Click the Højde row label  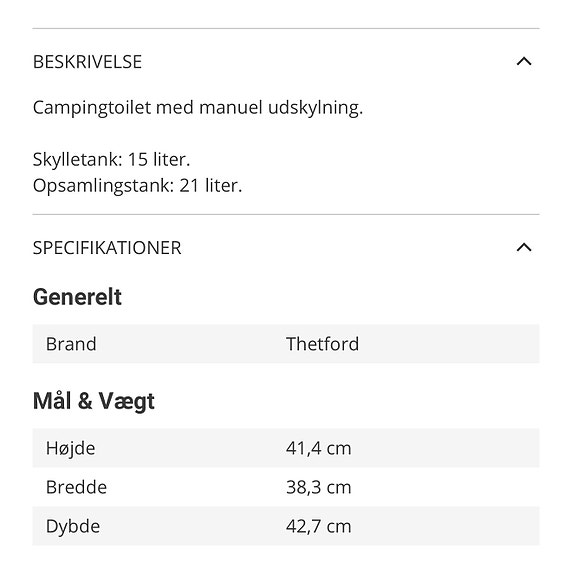[70, 448]
